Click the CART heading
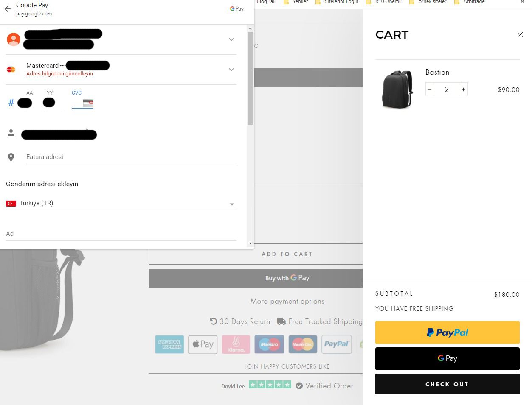Image resolution: width=532 pixels, height=405 pixels. tap(392, 35)
